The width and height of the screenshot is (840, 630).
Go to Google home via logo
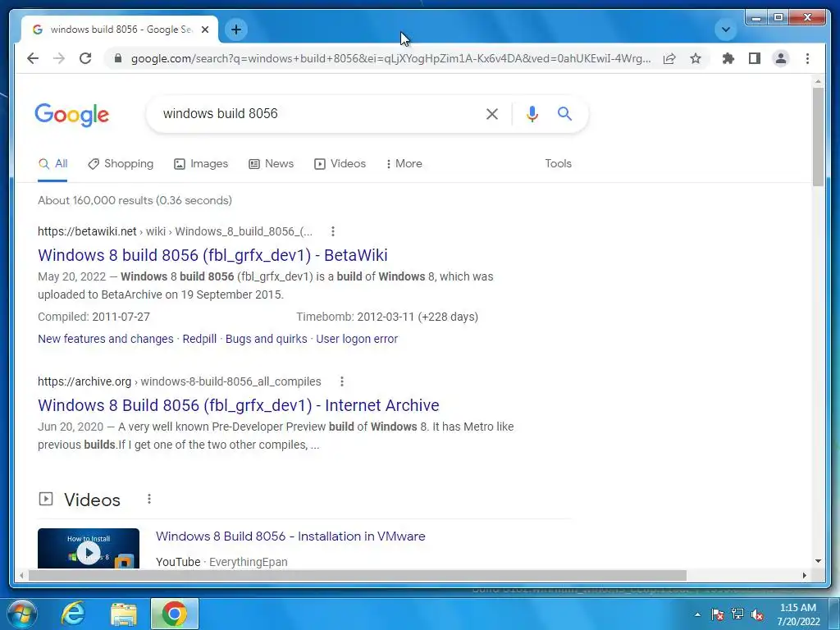pos(72,114)
